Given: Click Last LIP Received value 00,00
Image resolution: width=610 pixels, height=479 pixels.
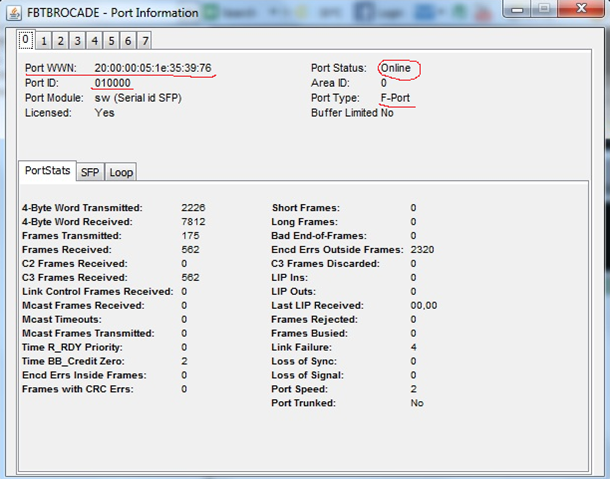Looking at the screenshot, I should 424,305.
